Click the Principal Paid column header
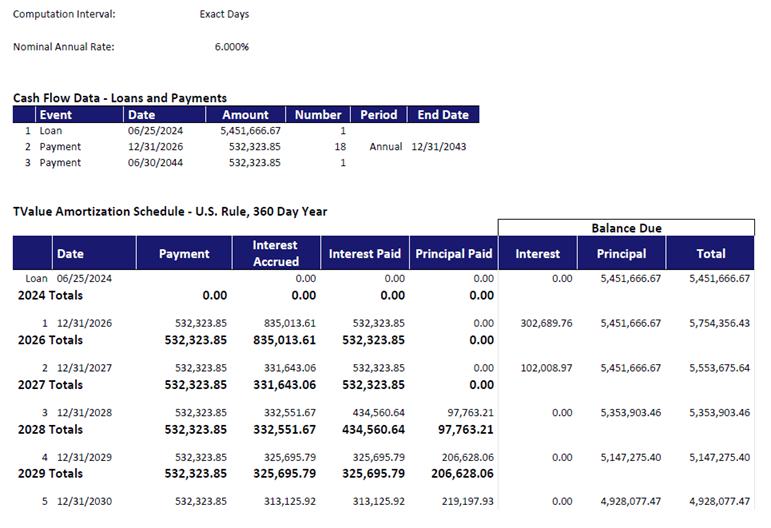 click(x=453, y=254)
